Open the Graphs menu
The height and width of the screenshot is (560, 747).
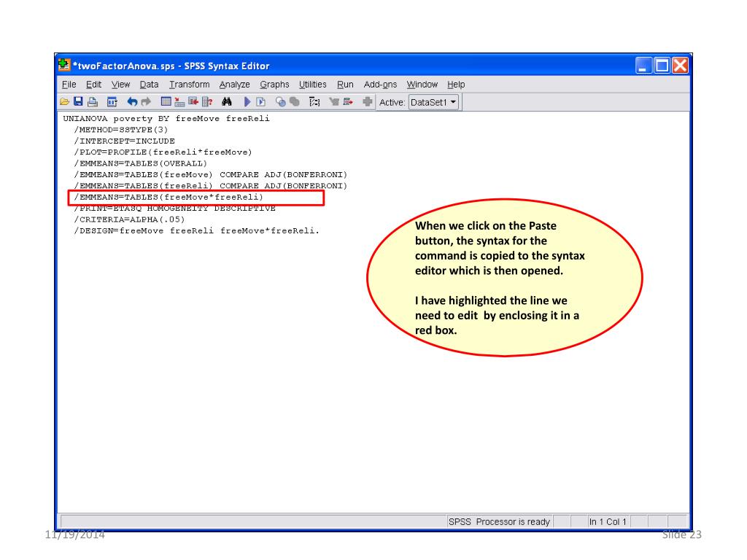pos(274,85)
